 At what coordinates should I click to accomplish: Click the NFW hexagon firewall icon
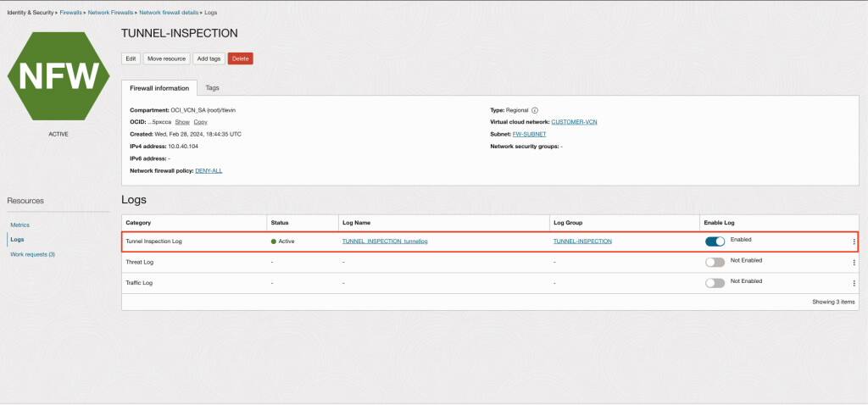[58, 75]
